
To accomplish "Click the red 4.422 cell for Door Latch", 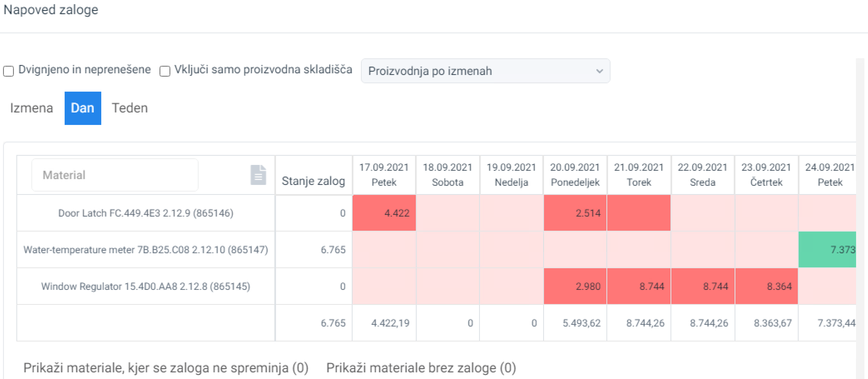I will pos(384,213).
